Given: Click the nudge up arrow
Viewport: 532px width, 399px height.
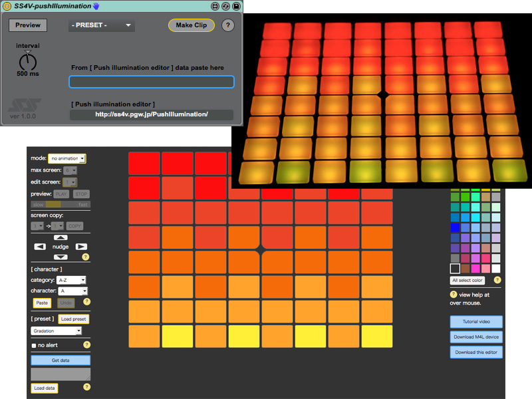Looking at the screenshot, I should (x=61, y=237).
